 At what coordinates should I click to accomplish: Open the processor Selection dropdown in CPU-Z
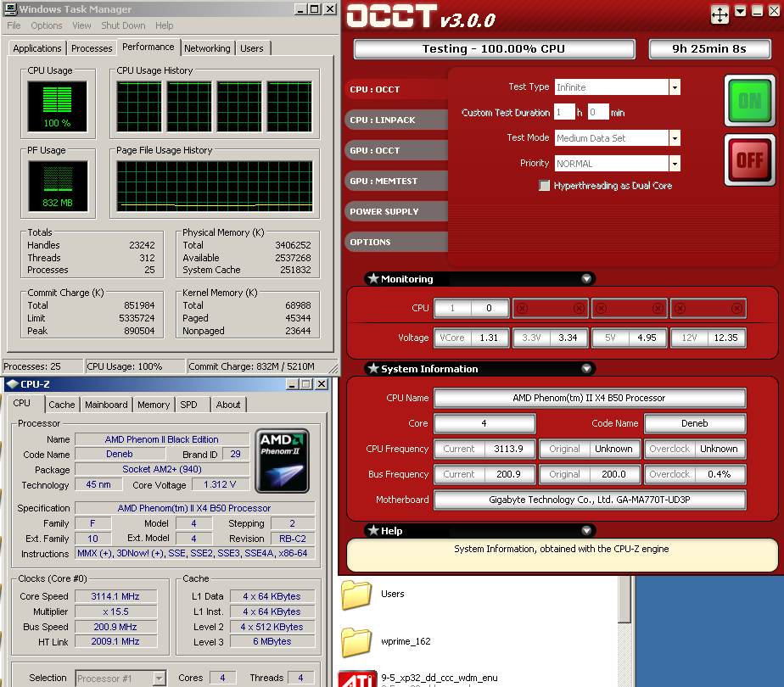click(159, 678)
